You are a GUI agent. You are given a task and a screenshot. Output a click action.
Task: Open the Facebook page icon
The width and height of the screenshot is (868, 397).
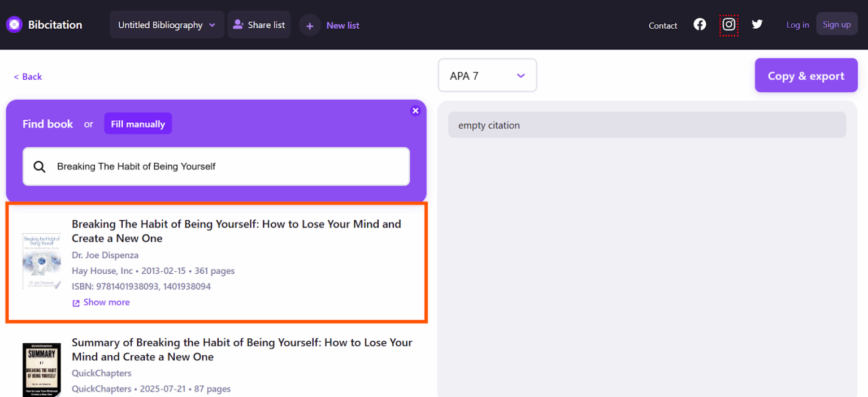tap(700, 25)
